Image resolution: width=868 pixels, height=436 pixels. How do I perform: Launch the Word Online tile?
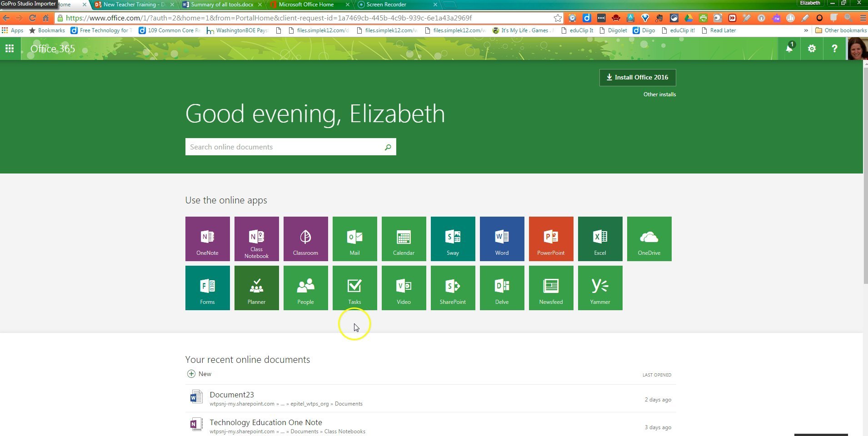pos(501,238)
